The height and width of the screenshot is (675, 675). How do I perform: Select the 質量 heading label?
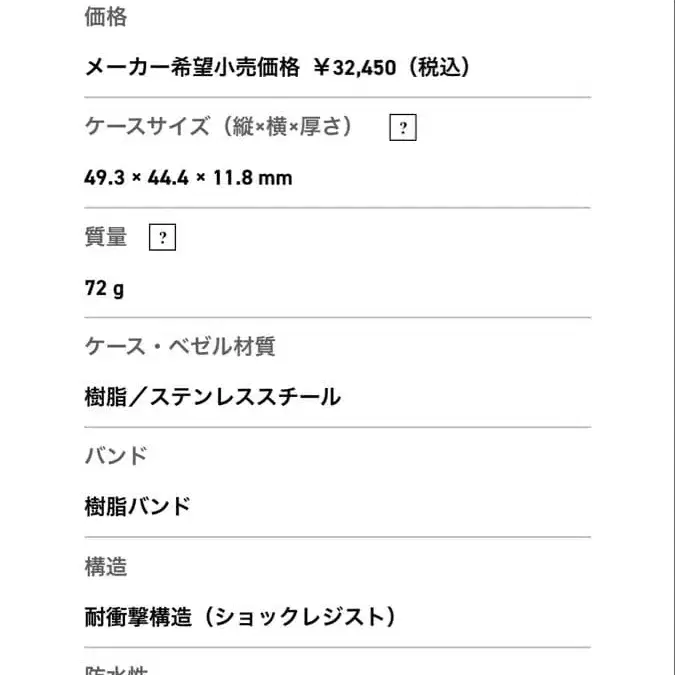pos(106,237)
